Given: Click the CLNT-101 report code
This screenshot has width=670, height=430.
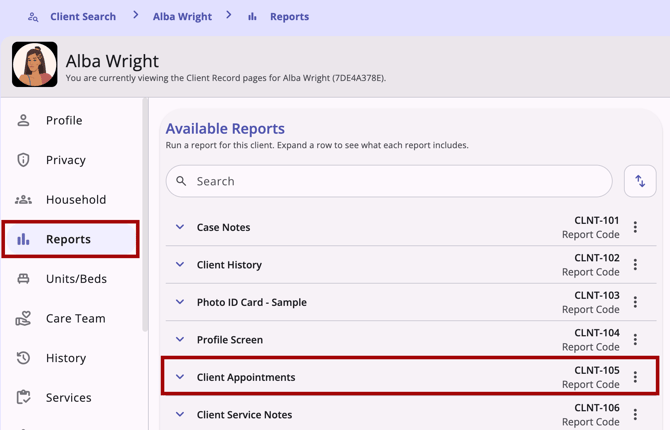Looking at the screenshot, I should (x=597, y=221).
